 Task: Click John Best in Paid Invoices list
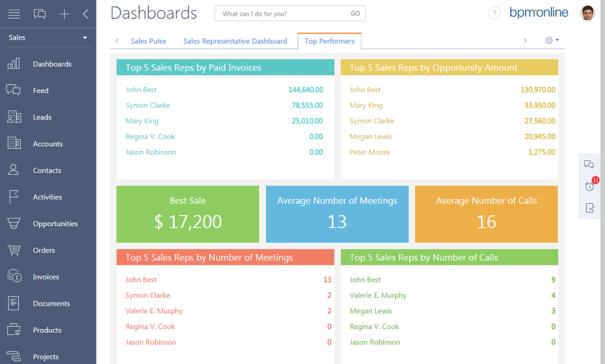pos(141,90)
